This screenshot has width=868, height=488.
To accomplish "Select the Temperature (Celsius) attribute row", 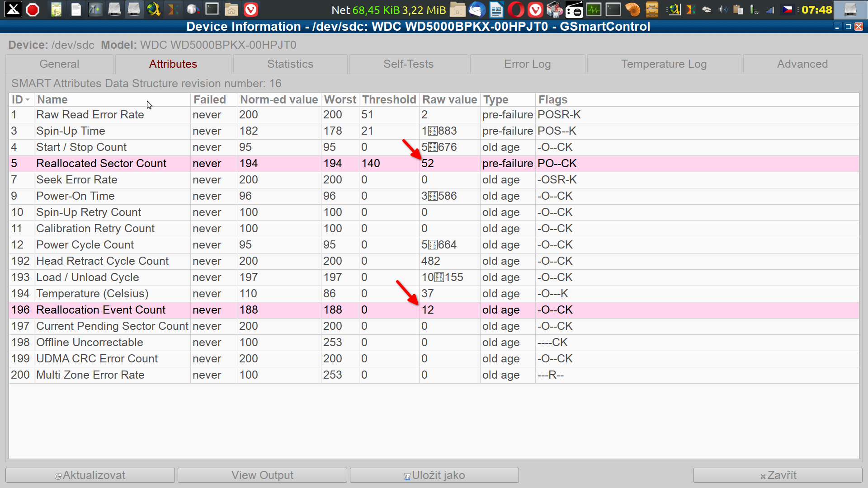I will (92, 294).
